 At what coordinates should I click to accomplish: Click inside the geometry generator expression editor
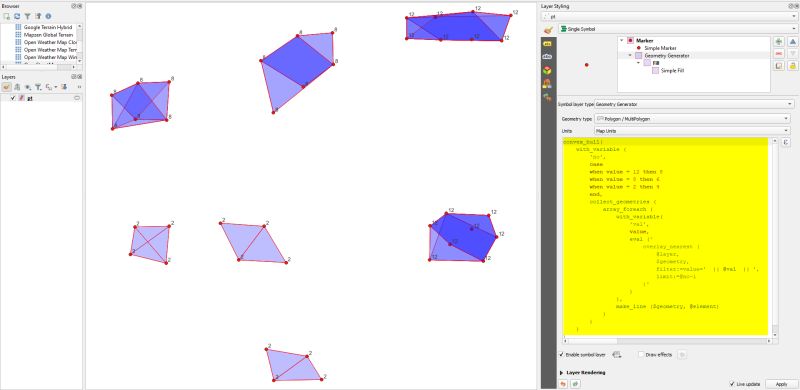pos(665,236)
